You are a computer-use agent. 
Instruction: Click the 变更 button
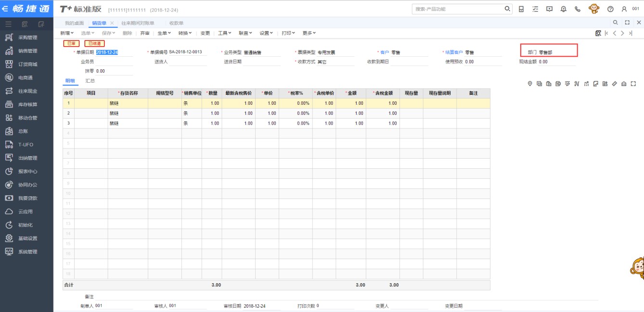206,33
